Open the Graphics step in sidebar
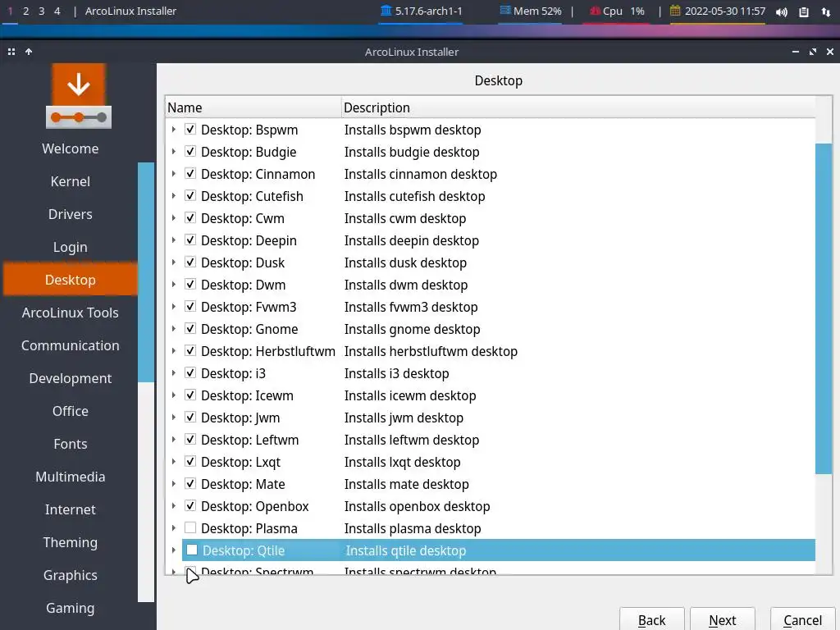This screenshot has height=630, width=840. (x=71, y=575)
